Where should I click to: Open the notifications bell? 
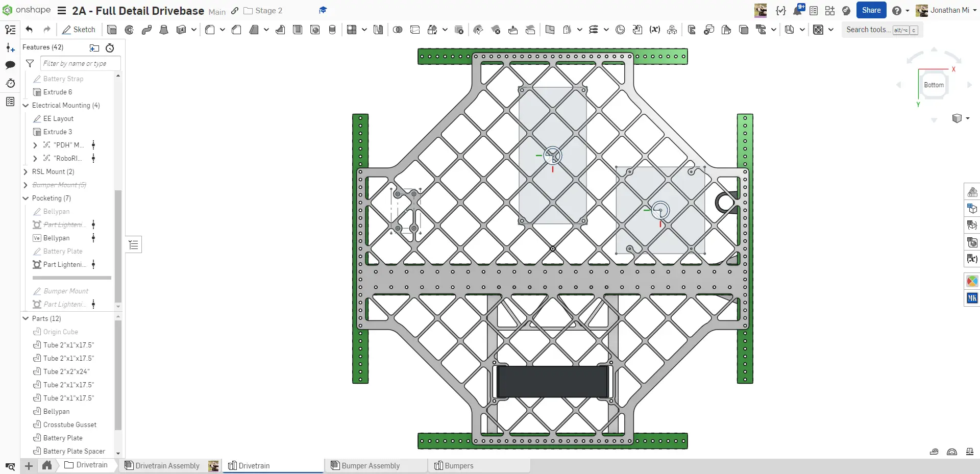(797, 11)
